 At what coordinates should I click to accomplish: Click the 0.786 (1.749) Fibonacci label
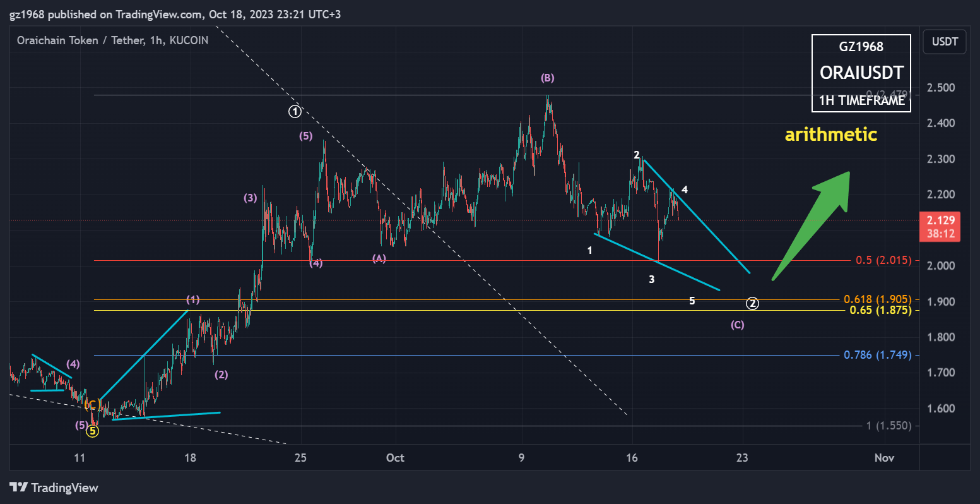pos(878,355)
